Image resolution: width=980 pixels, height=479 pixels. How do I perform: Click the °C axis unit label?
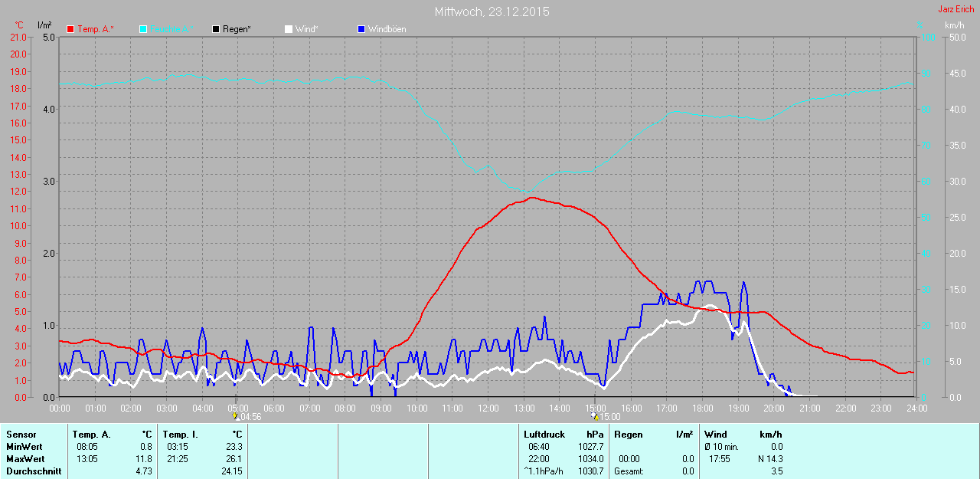pyautogui.click(x=18, y=25)
